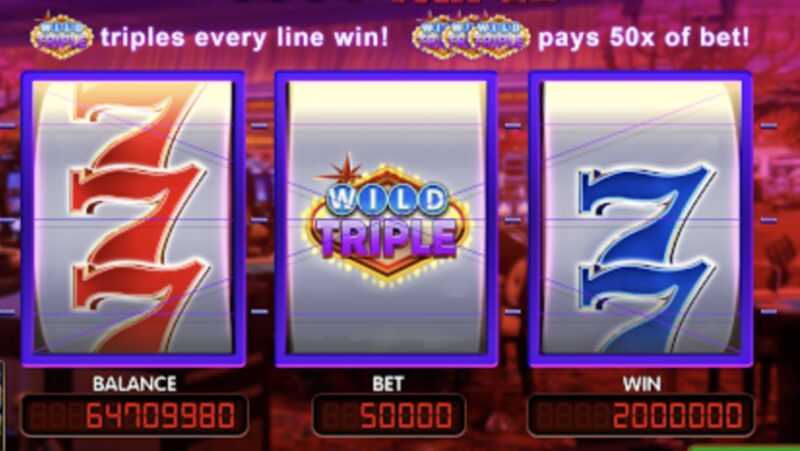
Task: Select bottom payline marker between second and third reels
Action: [513, 311]
